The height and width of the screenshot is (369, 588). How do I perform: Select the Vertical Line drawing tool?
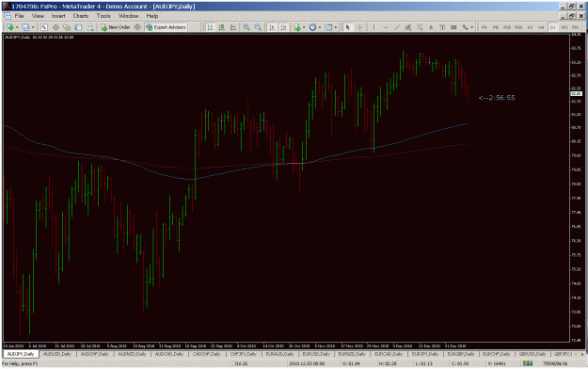373,27
